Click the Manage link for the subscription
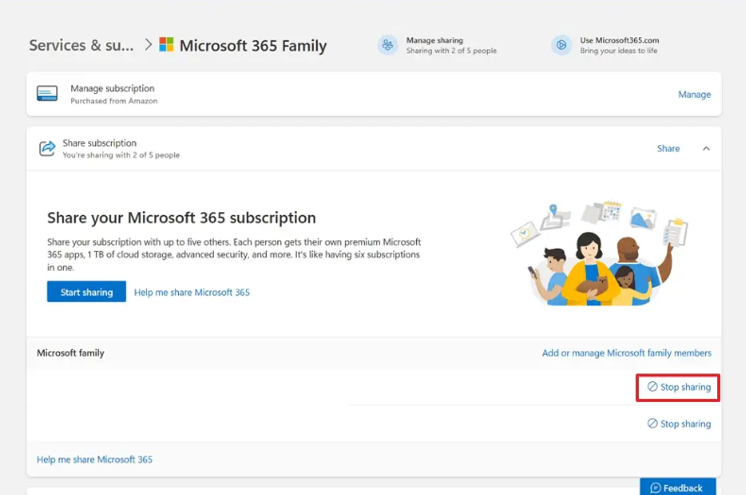 coord(694,94)
